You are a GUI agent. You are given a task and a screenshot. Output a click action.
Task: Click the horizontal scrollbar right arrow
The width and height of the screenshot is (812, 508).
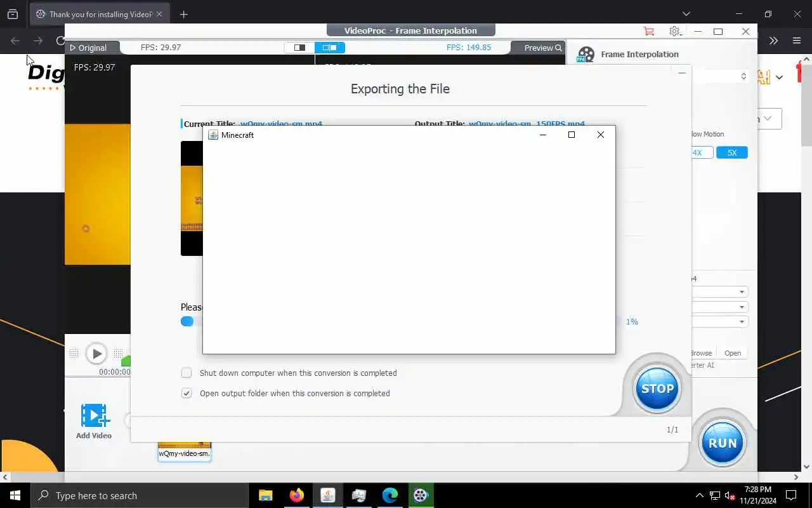click(x=796, y=477)
